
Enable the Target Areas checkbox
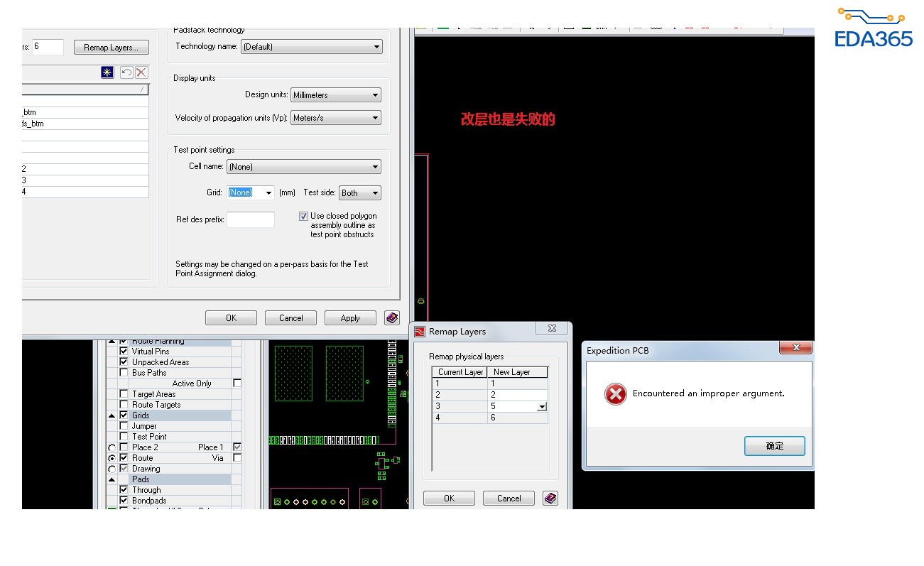(x=124, y=394)
